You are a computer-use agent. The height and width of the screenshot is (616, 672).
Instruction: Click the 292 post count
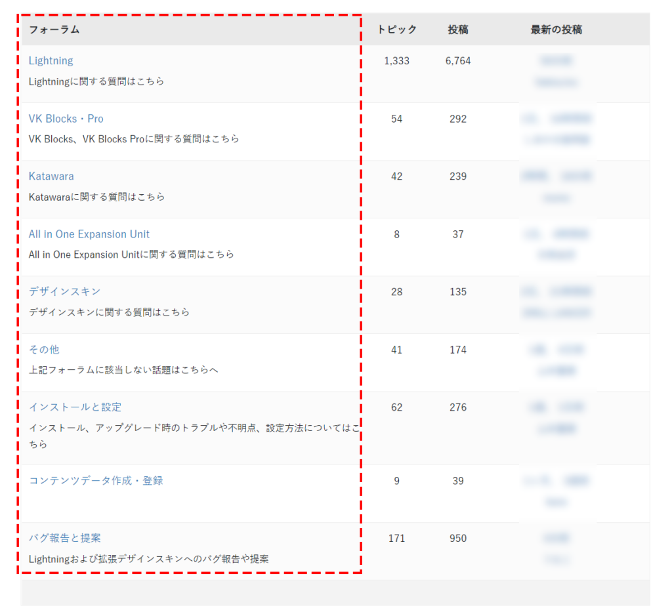[x=457, y=119]
